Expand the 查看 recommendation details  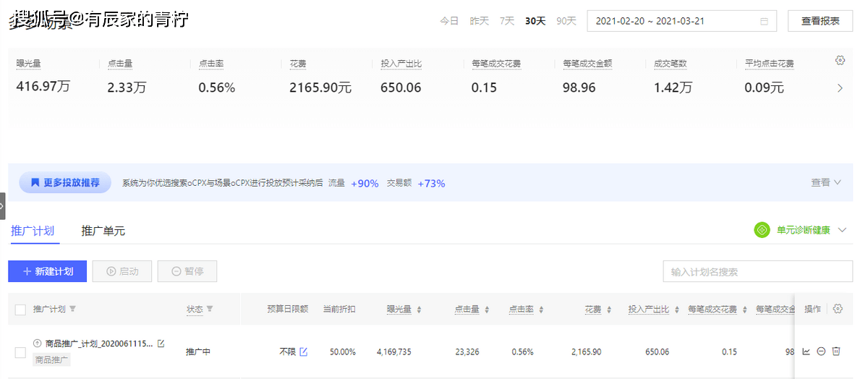826,182
